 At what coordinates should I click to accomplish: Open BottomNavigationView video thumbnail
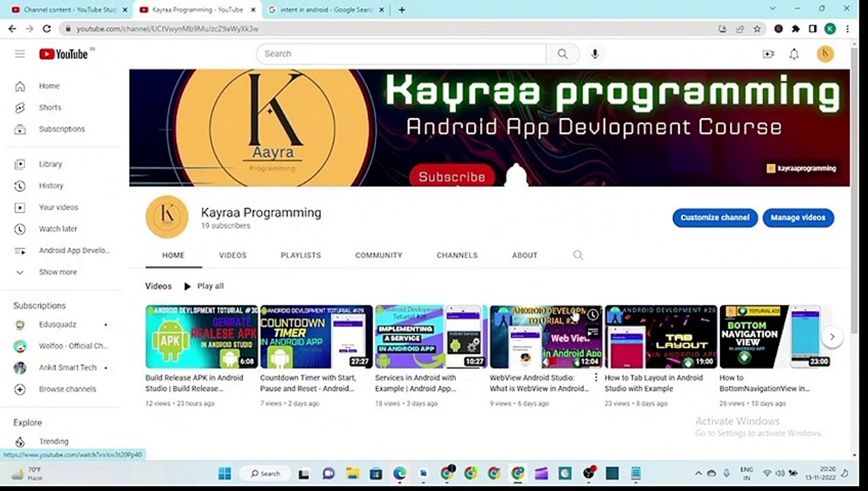pos(775,337)
